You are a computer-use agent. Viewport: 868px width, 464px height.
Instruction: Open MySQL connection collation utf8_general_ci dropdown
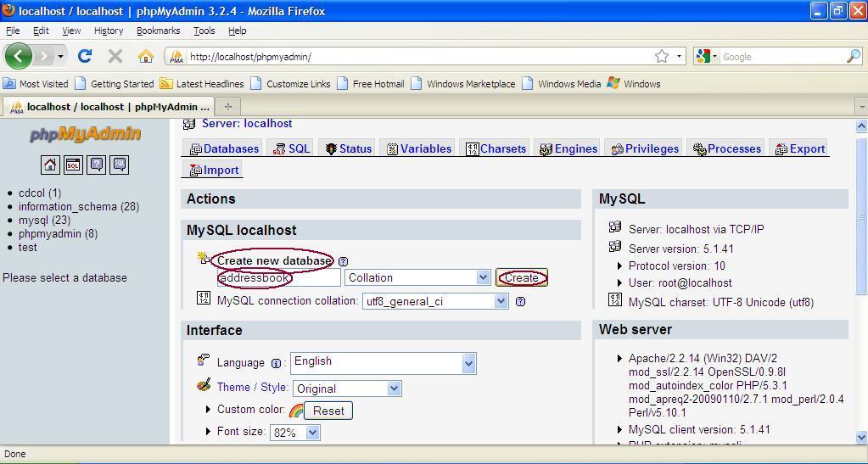435,301
